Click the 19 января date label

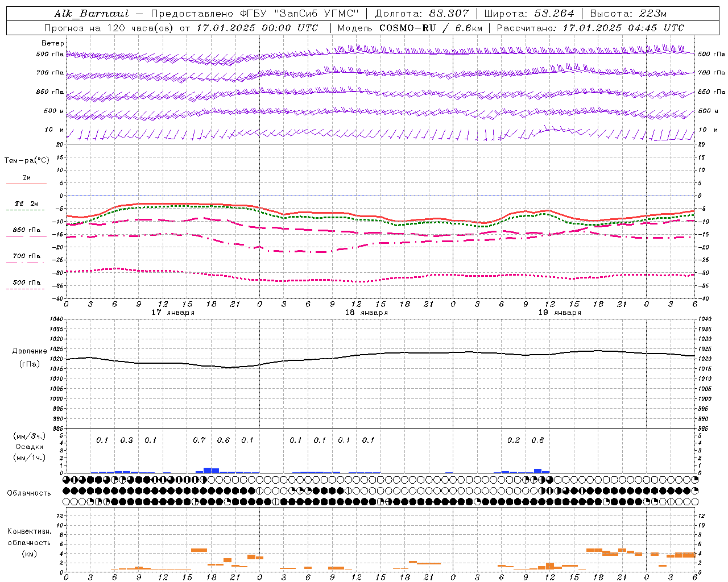(x=560, y=313)
